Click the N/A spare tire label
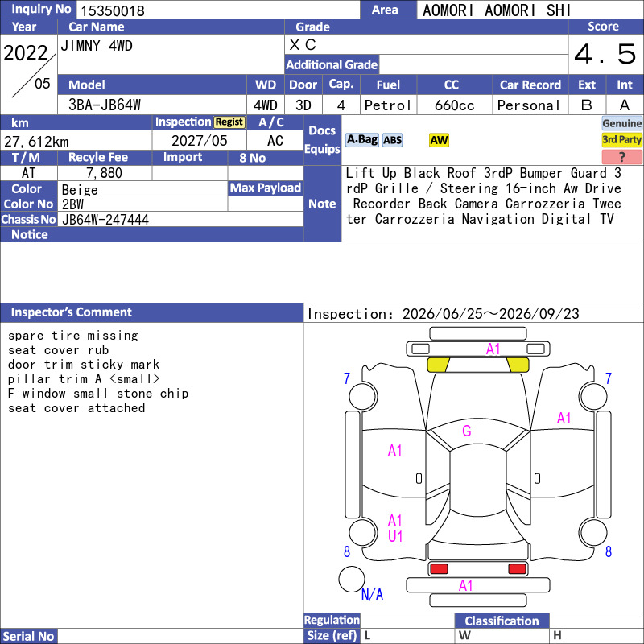Image resolution: width=644 pixels, height=644 pixels. [x=372, y=594]
